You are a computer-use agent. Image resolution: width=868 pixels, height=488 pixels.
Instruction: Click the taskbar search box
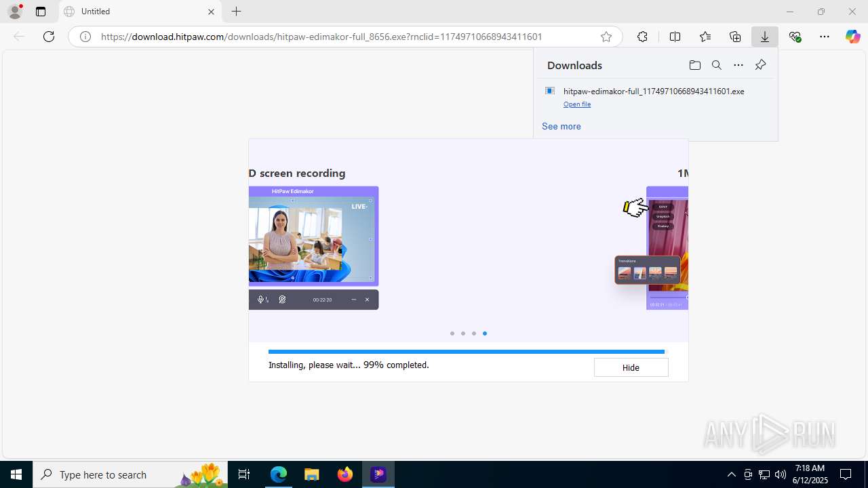[x=130, y=474]
